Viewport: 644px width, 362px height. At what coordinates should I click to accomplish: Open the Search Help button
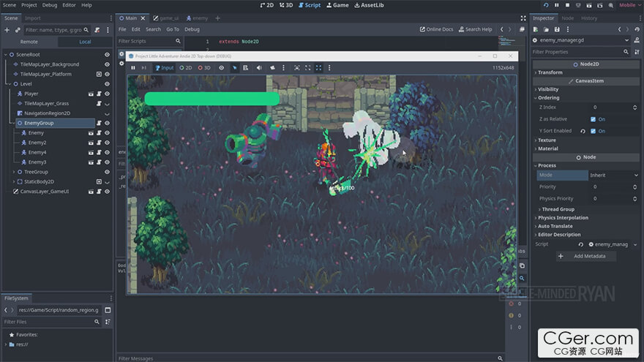point(475,29)
